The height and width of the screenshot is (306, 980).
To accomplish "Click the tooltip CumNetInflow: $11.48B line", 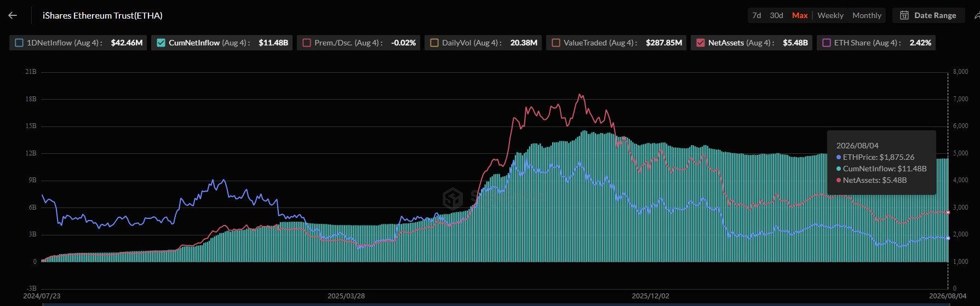I will click(x=881, y=169).
